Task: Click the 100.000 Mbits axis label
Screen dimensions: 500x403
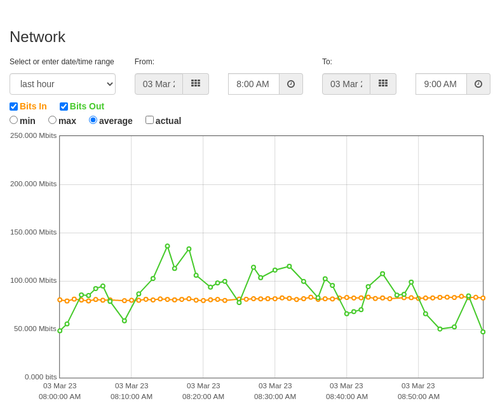Action: pyautogui.click(x=33, y=280)
